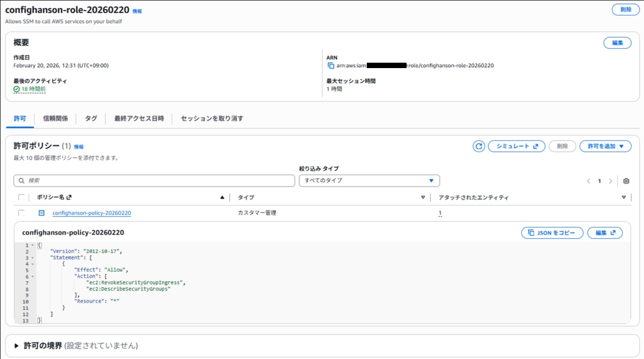Check the confighanson-policy-20260220 row checkbox

(21, 213)
